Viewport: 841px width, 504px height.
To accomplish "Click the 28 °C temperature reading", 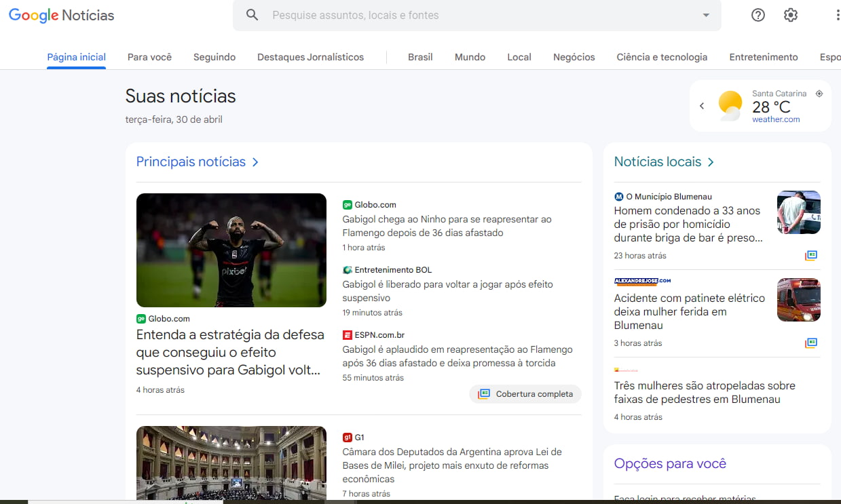I will coord(771,107).
